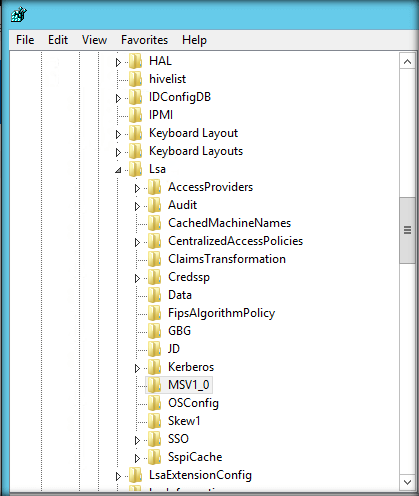The image size is (419, 496).
Task: Click the AccessProviders folder icon
Action: click(x=154, y=187)
